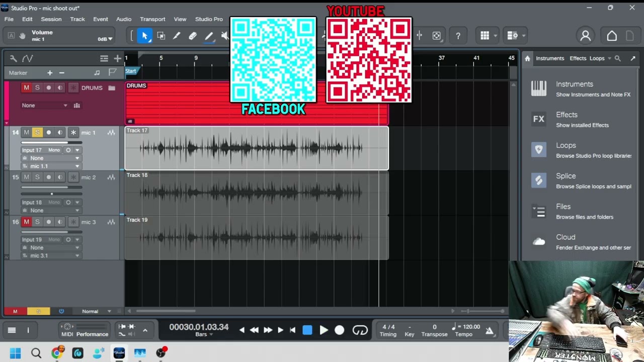This screenshot has width=644, height=362.
Task: Click the add track plus button
Action: (x=117, y=58)
